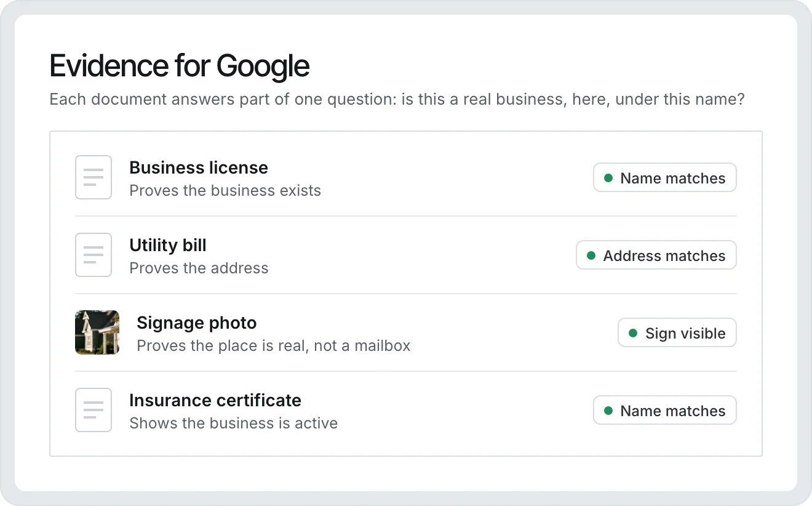812x506 pixels.
Task: Click the Sign visible badge
Action: coord(677,332)
